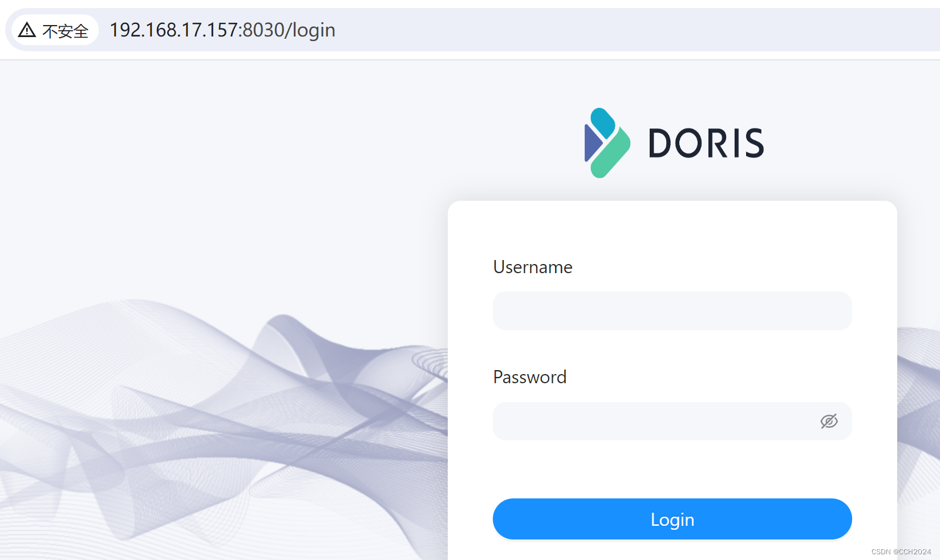
Task: Click the 不安全 security label
Action: (66, 31)
